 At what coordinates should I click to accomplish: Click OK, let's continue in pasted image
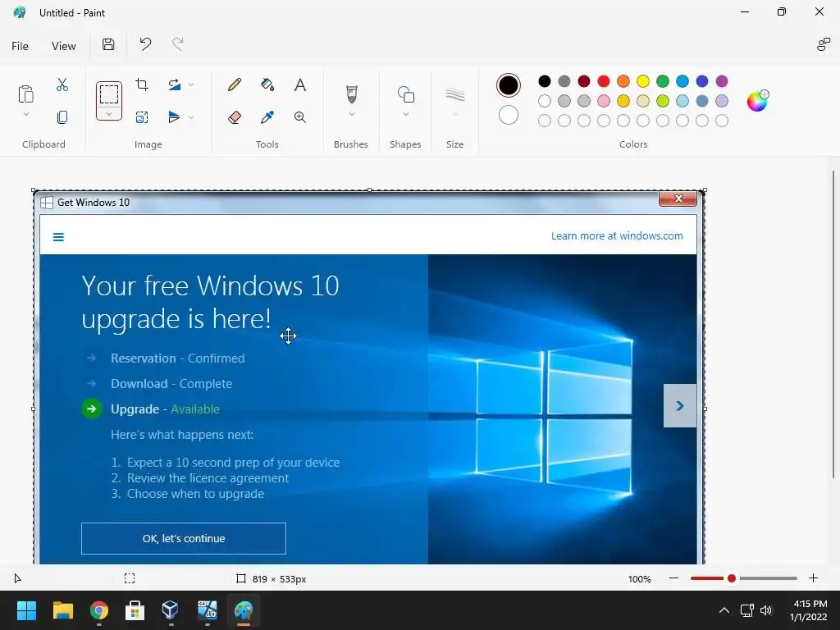[x=184, y=538]
